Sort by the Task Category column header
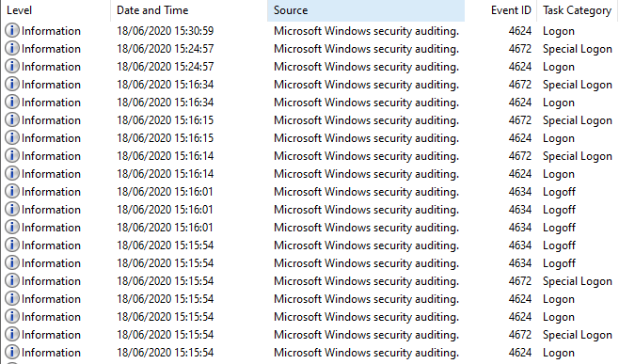635x364 pixels. click(577, 10)
